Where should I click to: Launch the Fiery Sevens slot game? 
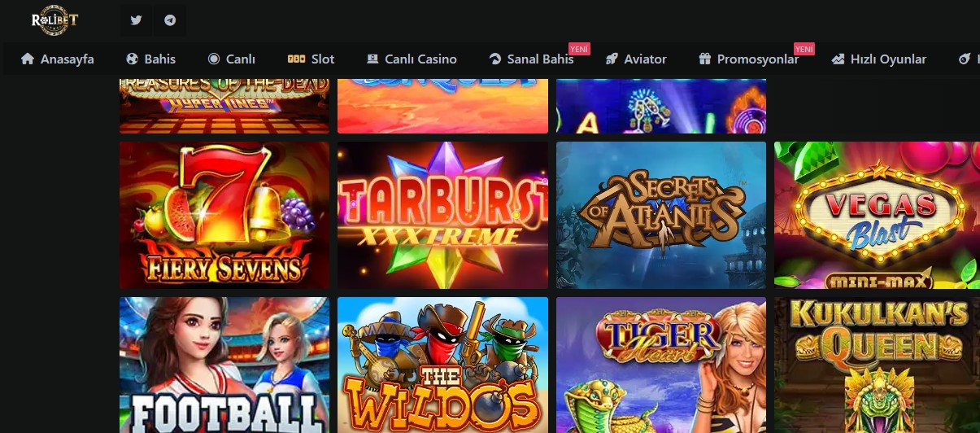pyautogui.click(x=224, y=216)
